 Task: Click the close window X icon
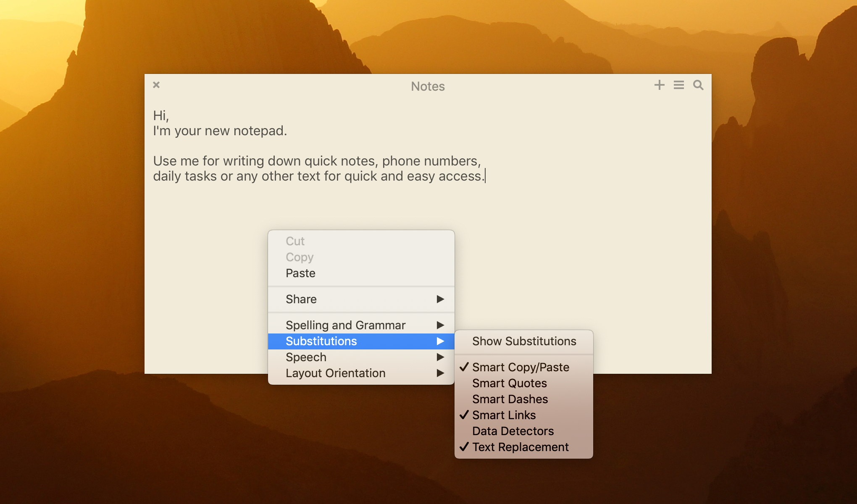[x=156, y=85]
